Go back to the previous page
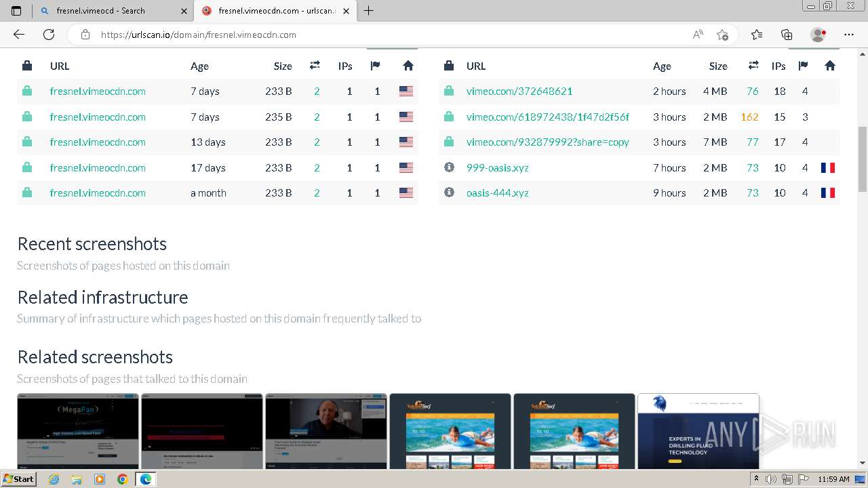Screen dimensions: 868x488 coord(19,35)
